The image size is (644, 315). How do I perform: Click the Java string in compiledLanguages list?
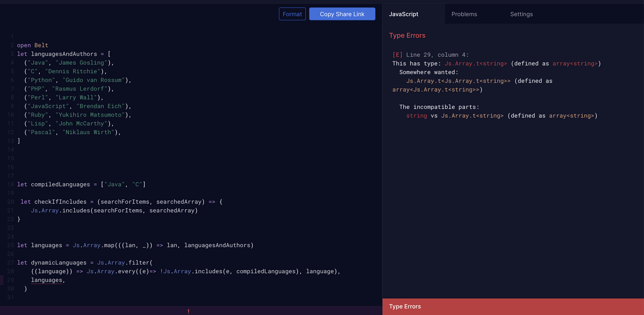tap(114, 184)
